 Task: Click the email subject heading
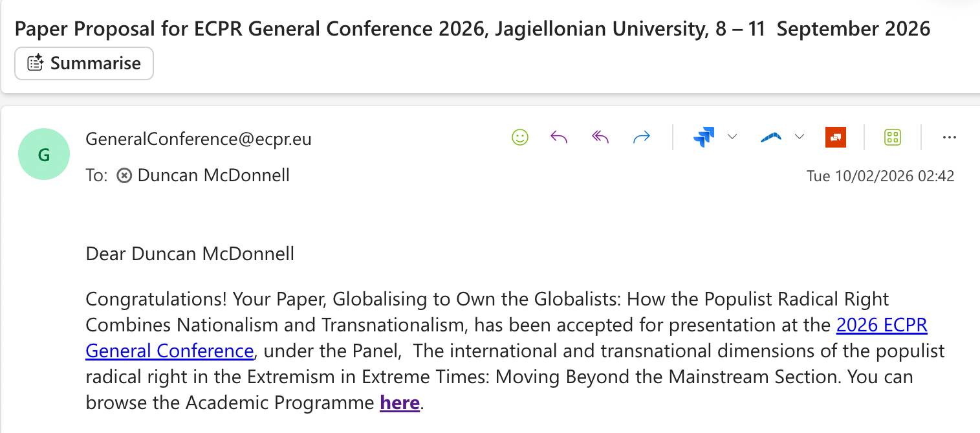472,28
